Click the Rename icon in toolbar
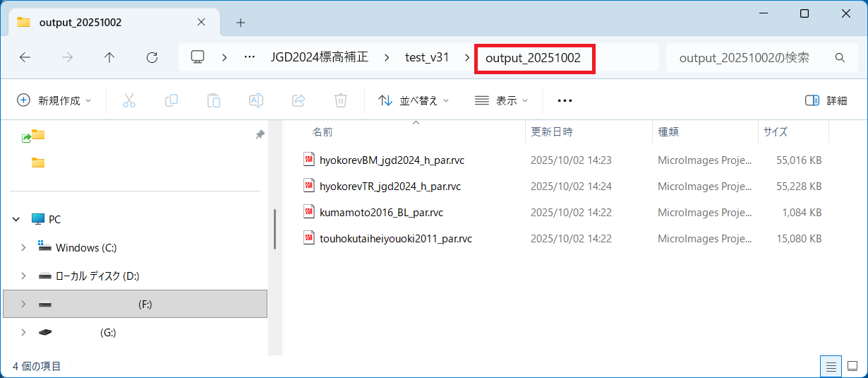 (x=256, y=100)
